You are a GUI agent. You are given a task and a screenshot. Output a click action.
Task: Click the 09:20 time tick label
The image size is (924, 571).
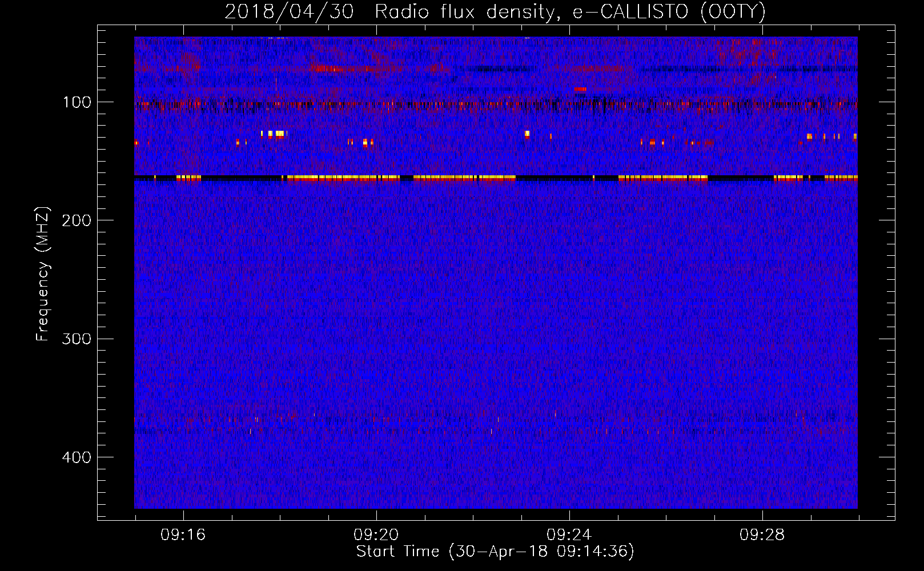(376, 535)
